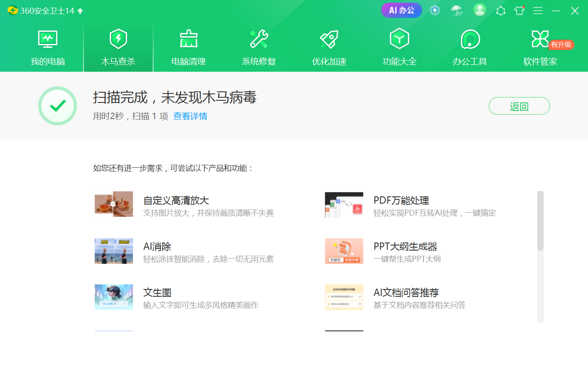
Task: Click the blue hexagon lightning icon
Action: [435, 11]
